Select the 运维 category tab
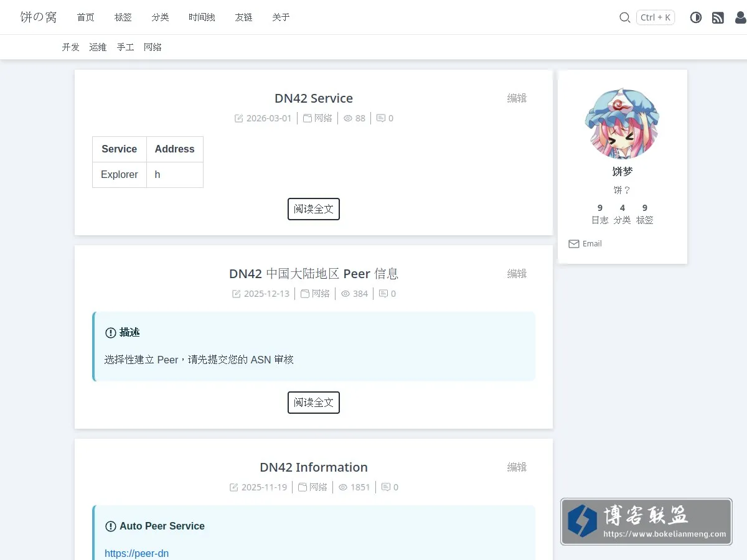 point(98,47)
